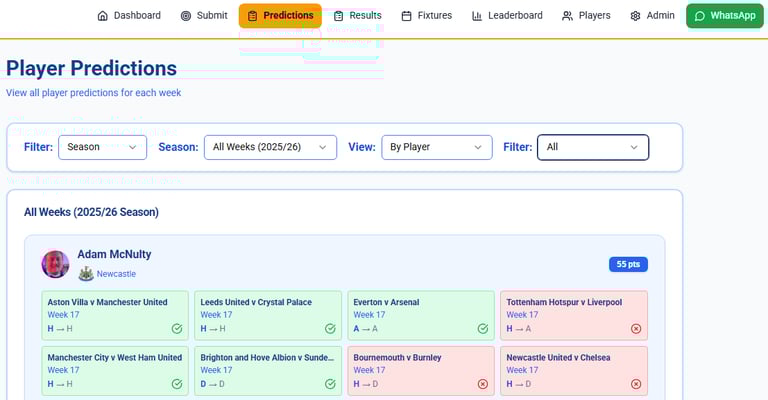Click the All Weeks (2025/26 Season) heading
The image size is (768, 400).
(92, 212)
